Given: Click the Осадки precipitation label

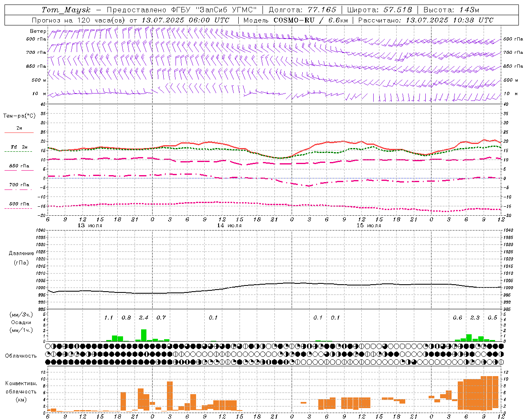Looking at the screenshot, I should tap(21, 322).
